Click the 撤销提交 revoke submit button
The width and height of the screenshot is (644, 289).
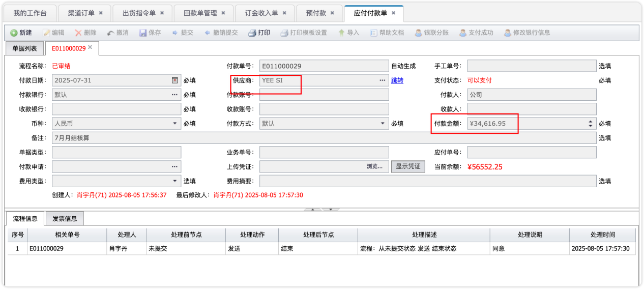[x=221, y=33]
